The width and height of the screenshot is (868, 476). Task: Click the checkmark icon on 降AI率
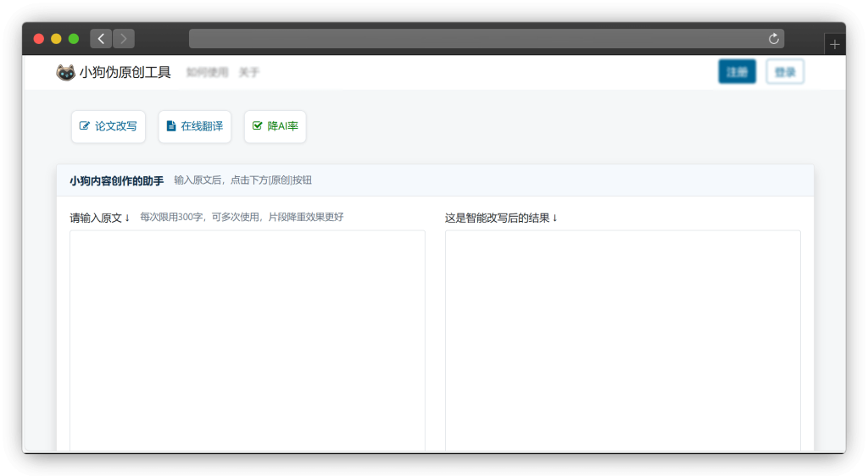[258, 126]
